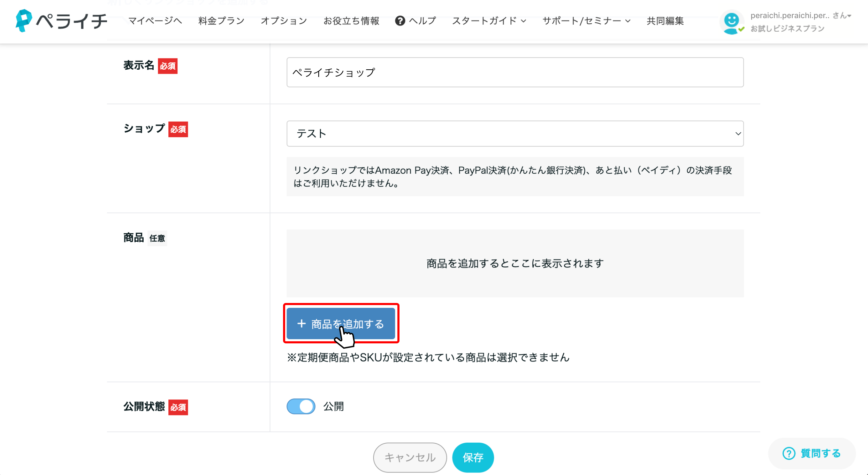Toggle the 公開 switch off
The image size is (868, 475).
301,406
